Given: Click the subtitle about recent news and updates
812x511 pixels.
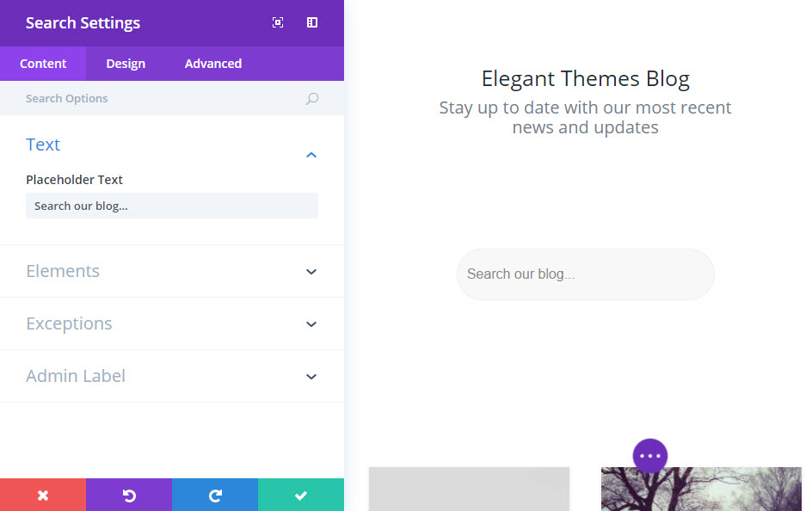Looking at the screenshot, I should click(585, 118).
